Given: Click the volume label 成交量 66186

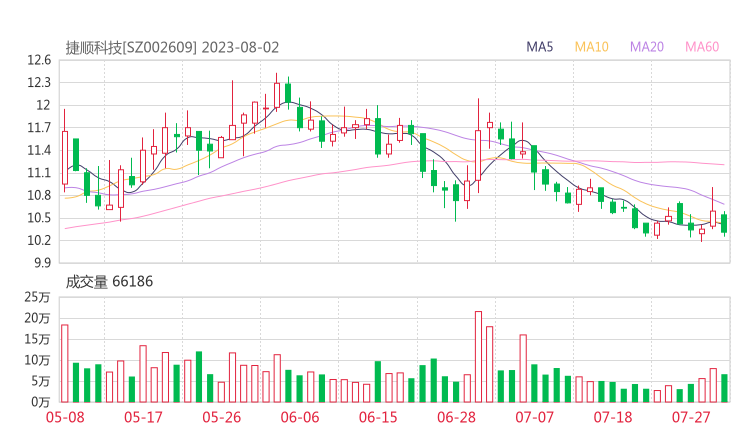Looking at the screenshot, I should coord(109,282).
